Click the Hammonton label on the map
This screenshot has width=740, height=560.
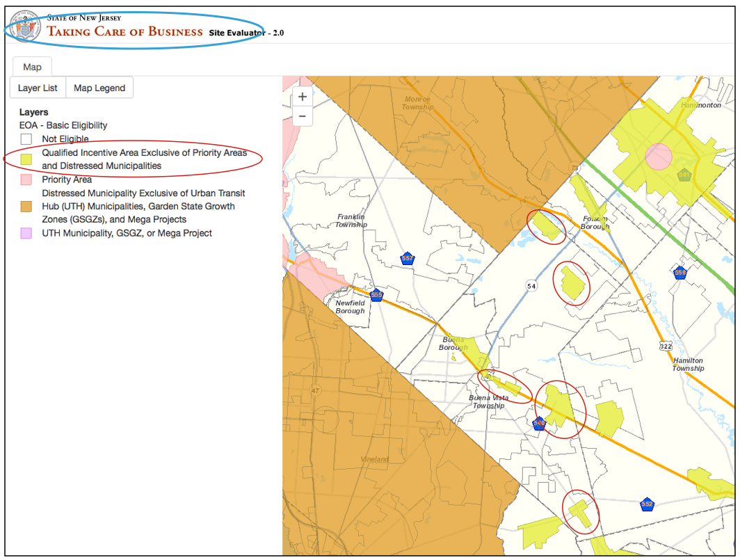700,105
